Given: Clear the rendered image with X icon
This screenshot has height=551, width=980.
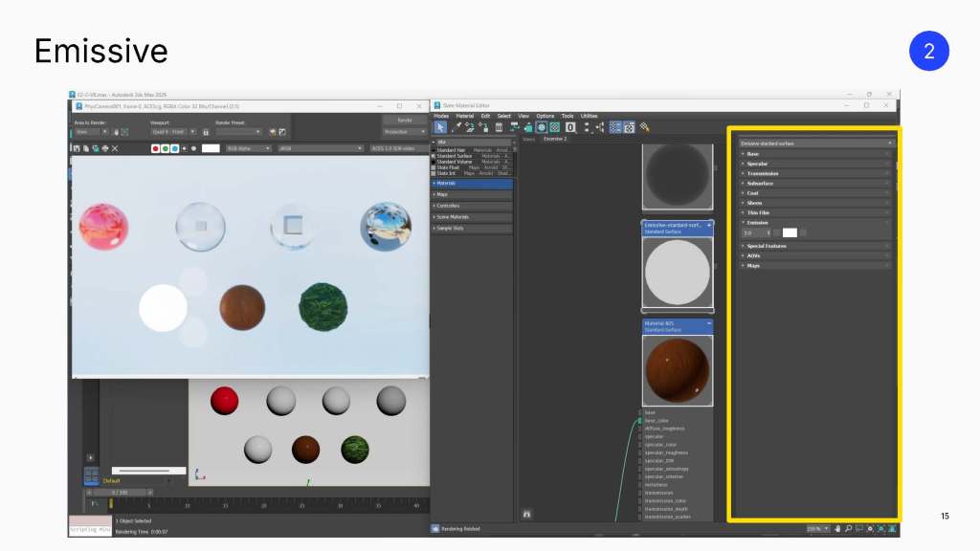Looking at the screenshot, I should pos(115,148).
